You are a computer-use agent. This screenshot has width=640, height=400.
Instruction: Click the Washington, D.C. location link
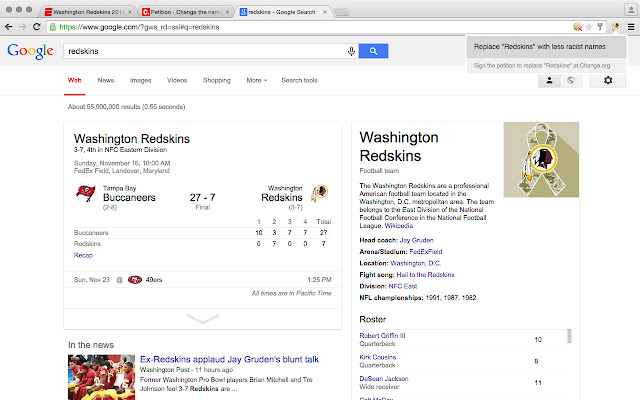pyautogui.click(x=416, y=263)
